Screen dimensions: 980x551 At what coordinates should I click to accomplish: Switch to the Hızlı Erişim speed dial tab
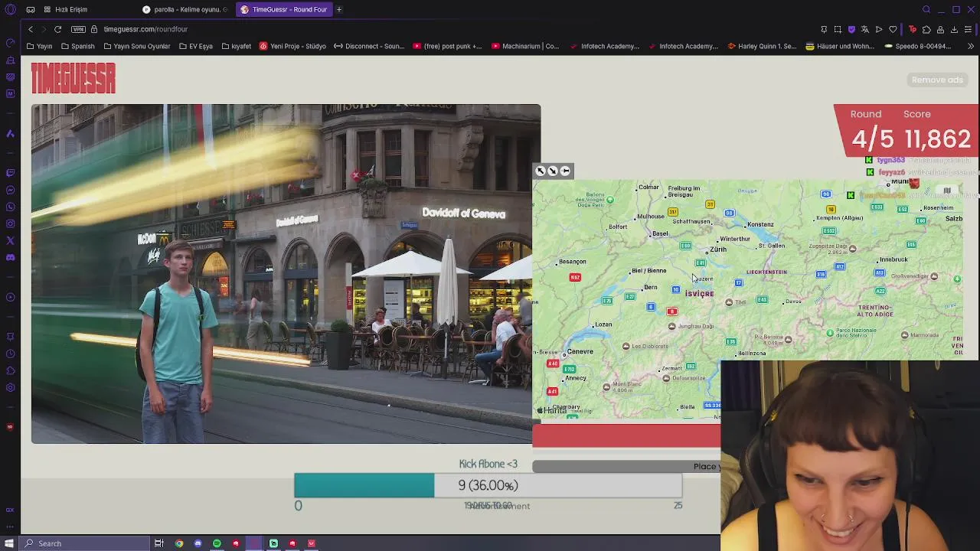[x=66, y=9]
